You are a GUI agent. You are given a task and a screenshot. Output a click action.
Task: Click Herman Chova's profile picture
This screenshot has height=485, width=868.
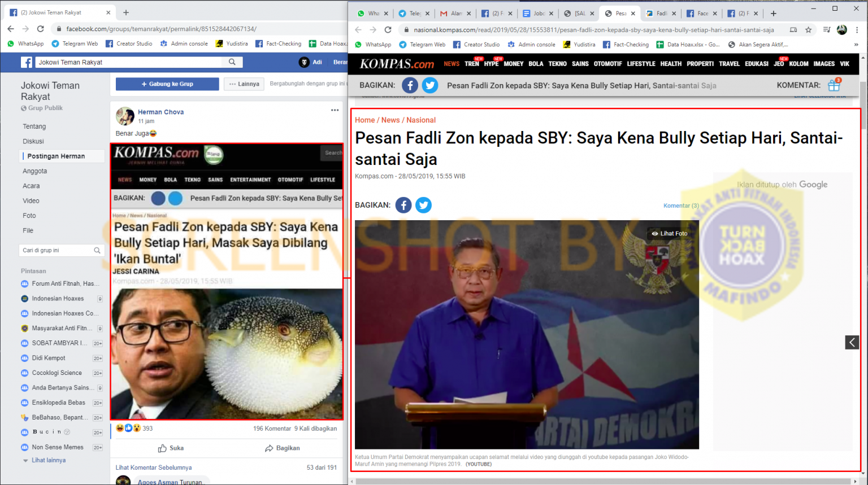pos(125,116)
